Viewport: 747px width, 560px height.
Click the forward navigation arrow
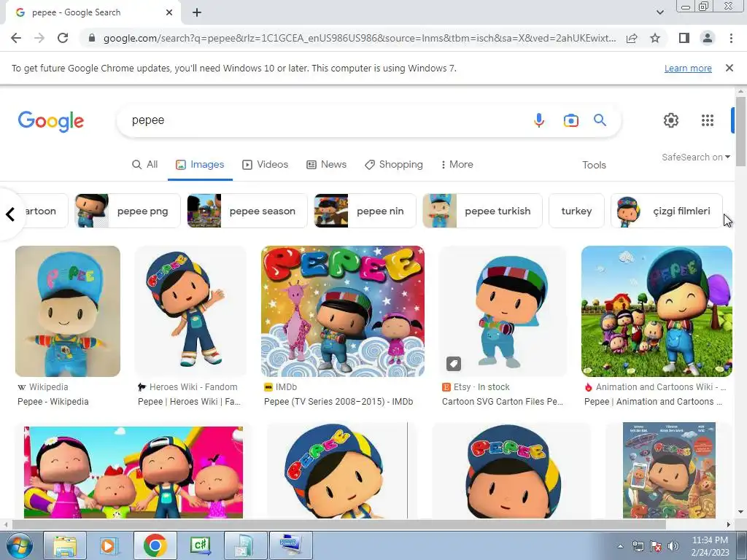(x=39, y=38)
